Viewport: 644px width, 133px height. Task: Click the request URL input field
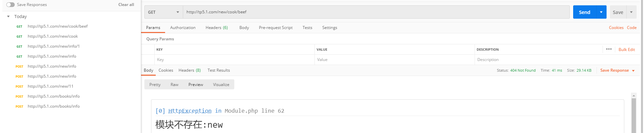point(376,12)
